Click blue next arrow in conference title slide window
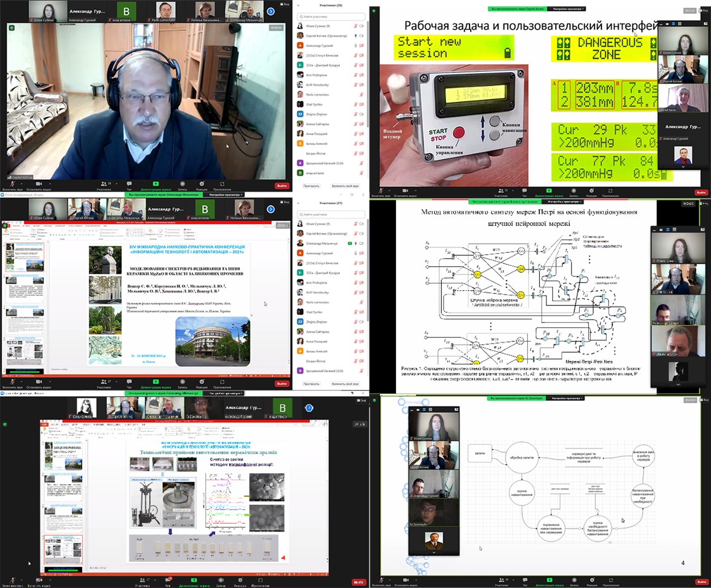This screenshot has width=711, height=588. pos(271,209)
